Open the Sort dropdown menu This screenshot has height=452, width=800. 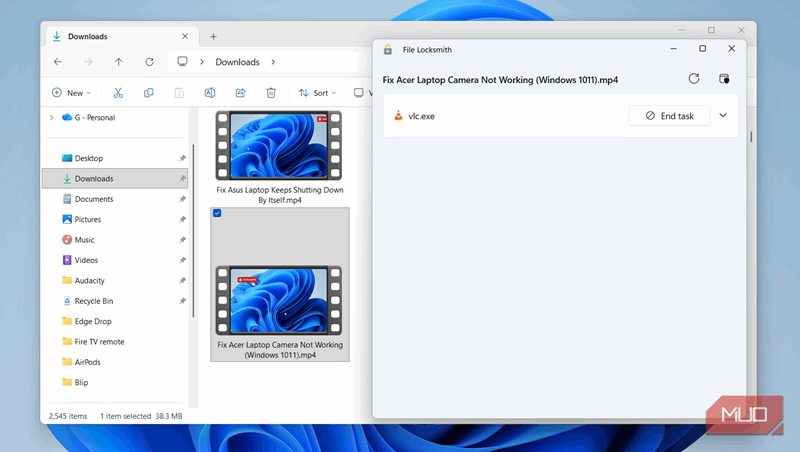(x=319, y=93)
